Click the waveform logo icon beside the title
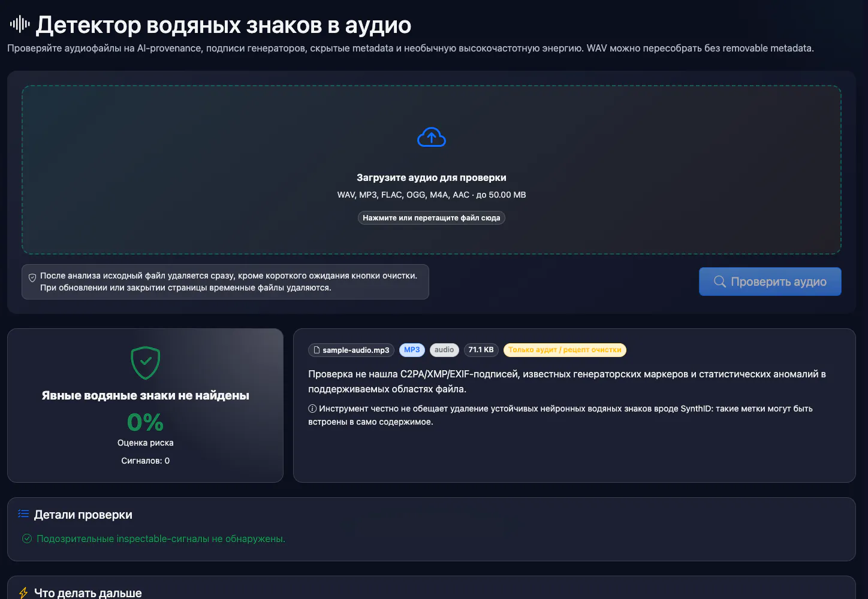The image size is (868, 599). tap(20, 24)
